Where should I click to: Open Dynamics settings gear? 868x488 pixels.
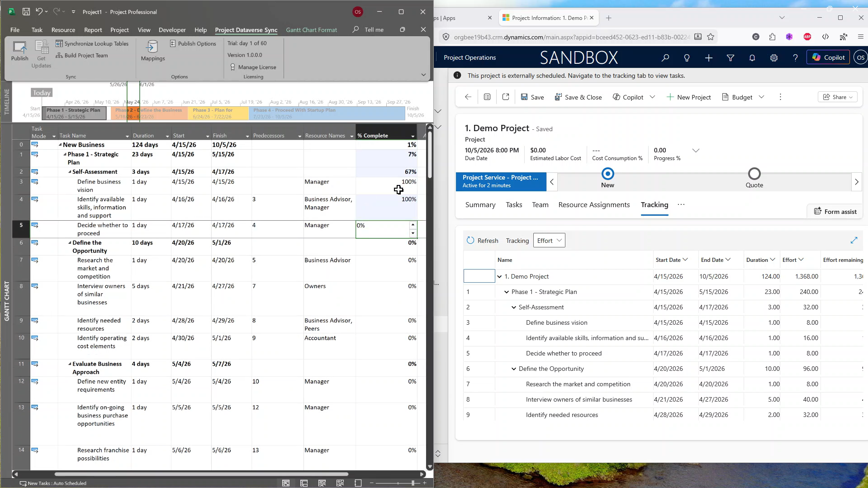coord(773,57)
